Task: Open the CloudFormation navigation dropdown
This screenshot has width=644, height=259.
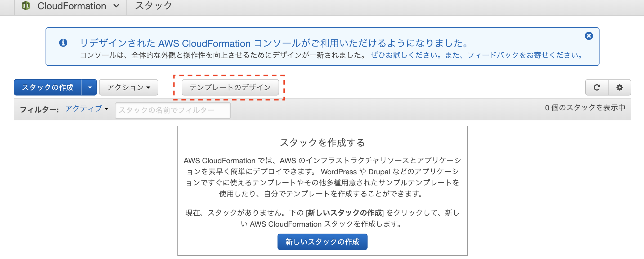Action: pyautogui.click(x=78, y=6)
